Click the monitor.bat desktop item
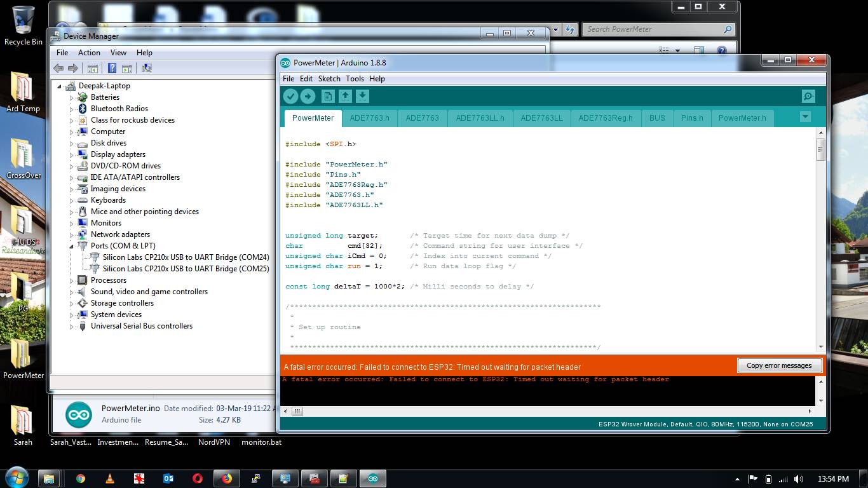The width and height of the screenshot is (868, 488). tap(261, 442)
